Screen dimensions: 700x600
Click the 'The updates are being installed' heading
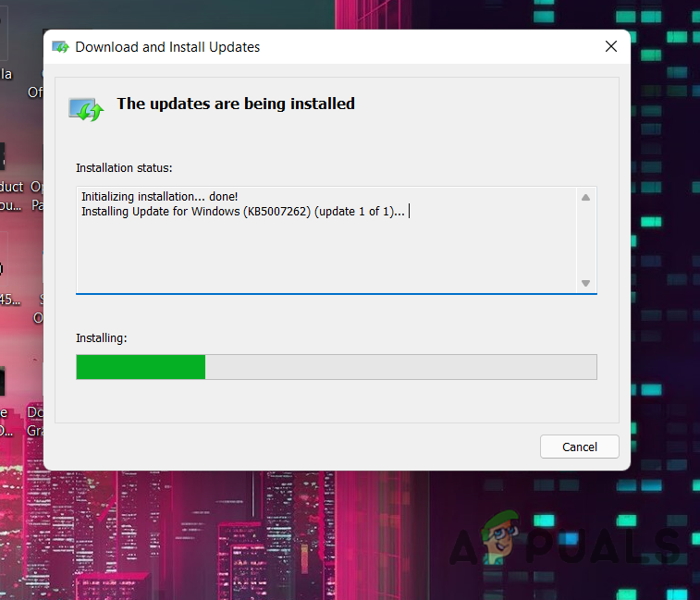point(236,104)
